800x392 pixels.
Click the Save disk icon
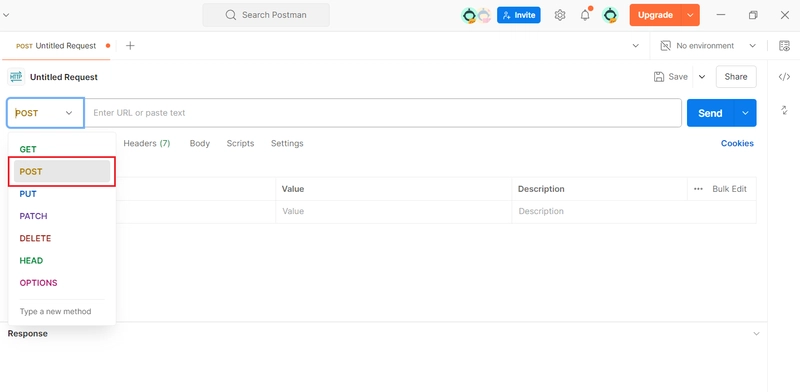pyautogui.click(x=659, y=77)
